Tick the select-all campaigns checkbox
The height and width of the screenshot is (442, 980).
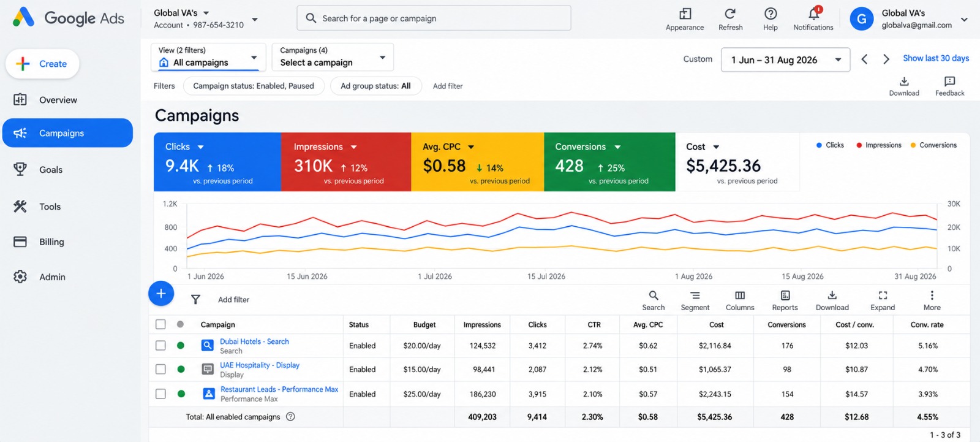pos(160,324)
